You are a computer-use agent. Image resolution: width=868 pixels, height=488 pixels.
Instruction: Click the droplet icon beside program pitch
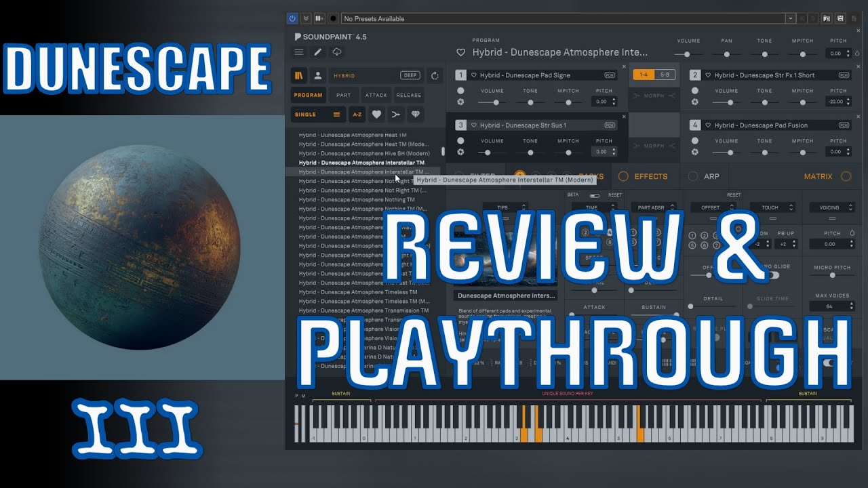[857, 53]
